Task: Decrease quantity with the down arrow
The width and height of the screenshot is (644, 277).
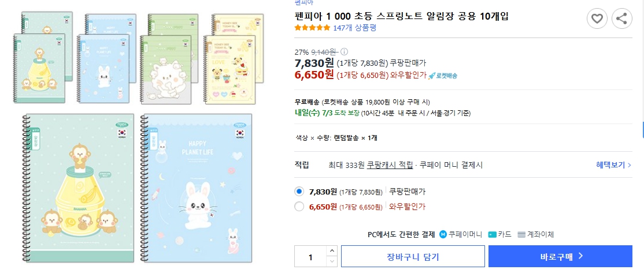Action: [331, 261]
